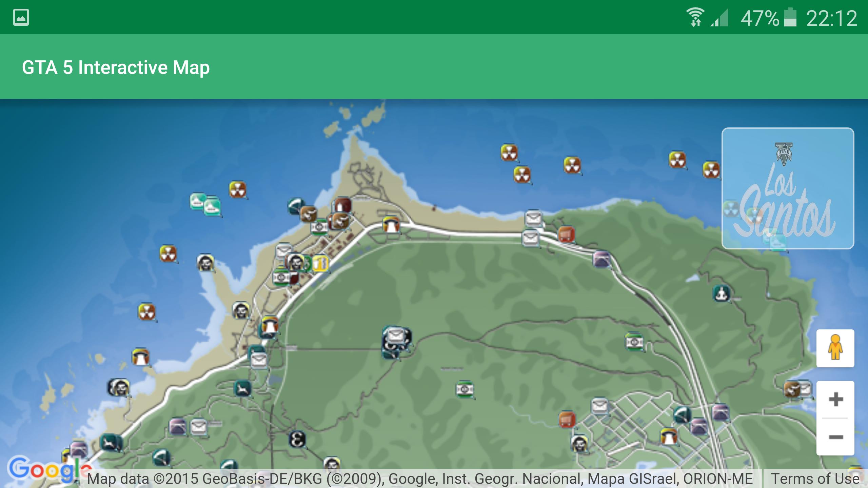Open the yellow drinks marker
868x488 pixels.
(320, 263)
